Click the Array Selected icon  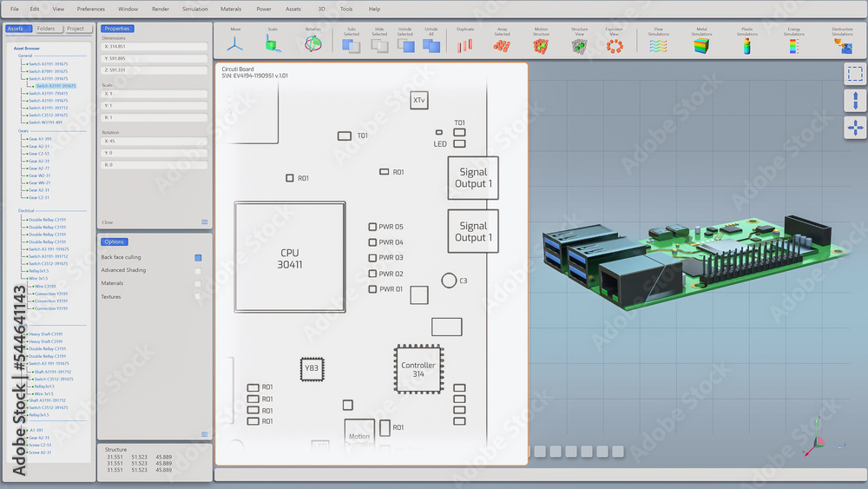pyautogui.click(x=502, y=46)
